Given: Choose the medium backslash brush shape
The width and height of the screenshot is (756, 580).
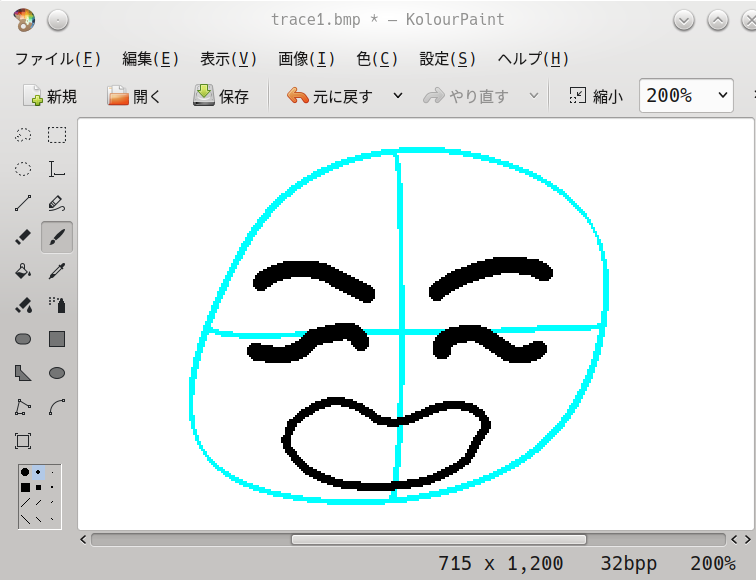Looking at the screenshot, I should [38, 519].
